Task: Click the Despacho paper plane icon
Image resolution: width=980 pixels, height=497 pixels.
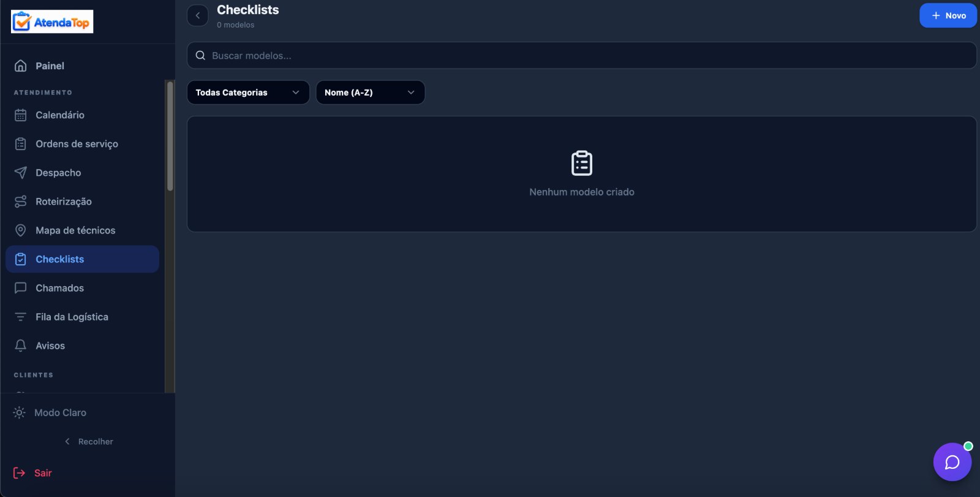Action: [x=21, y=172]
